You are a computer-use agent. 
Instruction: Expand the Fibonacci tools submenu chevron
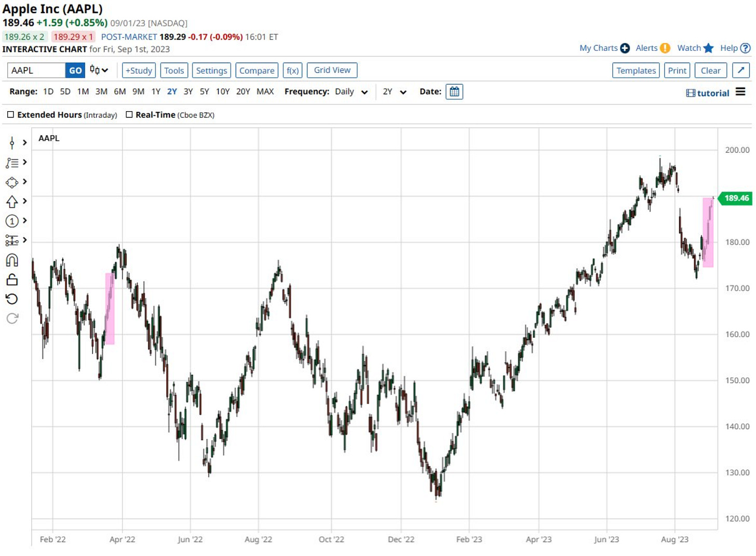[x=25, y=163]
